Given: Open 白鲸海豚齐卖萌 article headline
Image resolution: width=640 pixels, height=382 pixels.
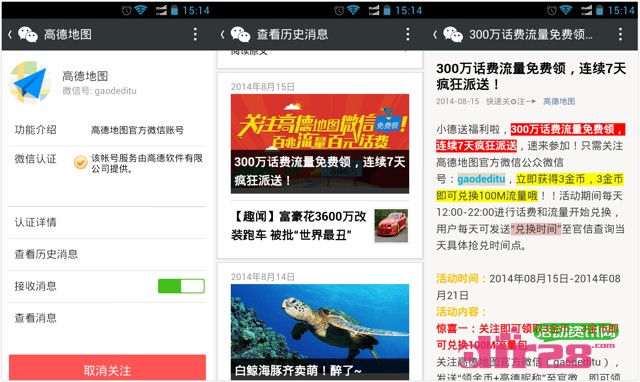Looking at the screenshot, I should pos(298,371).
